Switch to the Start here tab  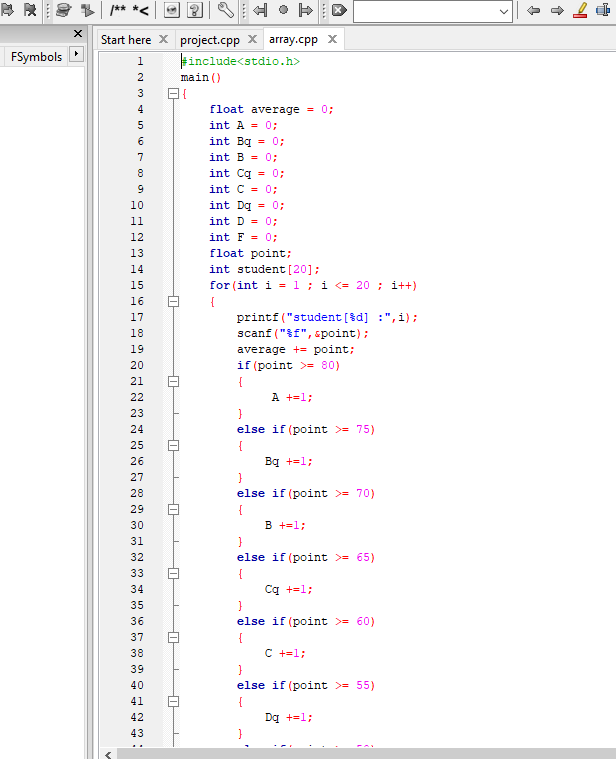[x=126, y=40]
